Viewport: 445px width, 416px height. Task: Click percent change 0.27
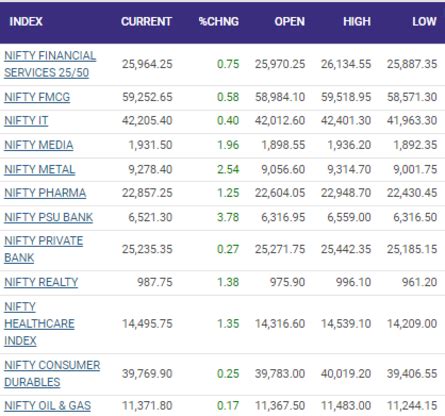coord(228,249)
